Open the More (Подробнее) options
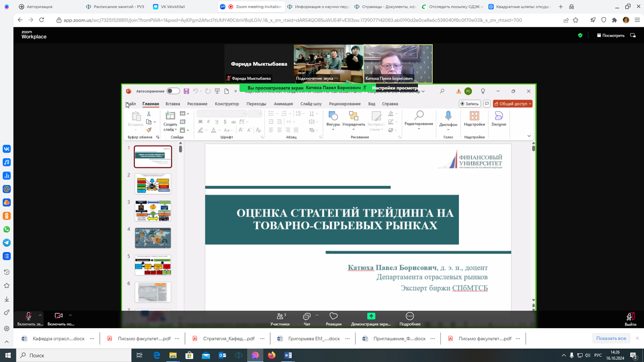 click(410, 319)
